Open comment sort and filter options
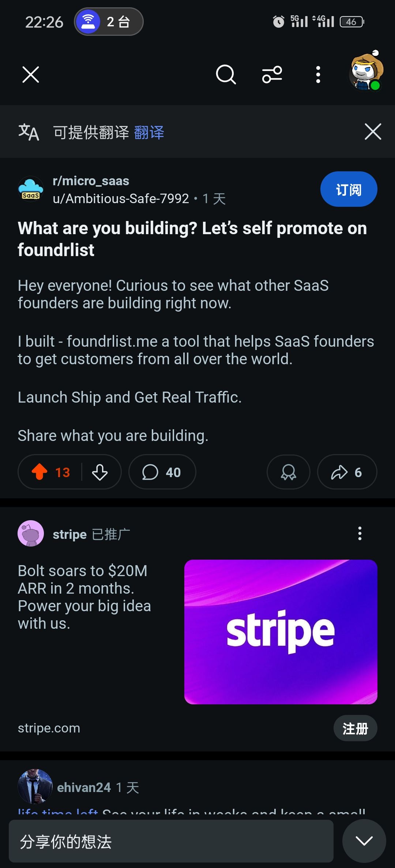 pyautogui.click(x=272, y=75)
